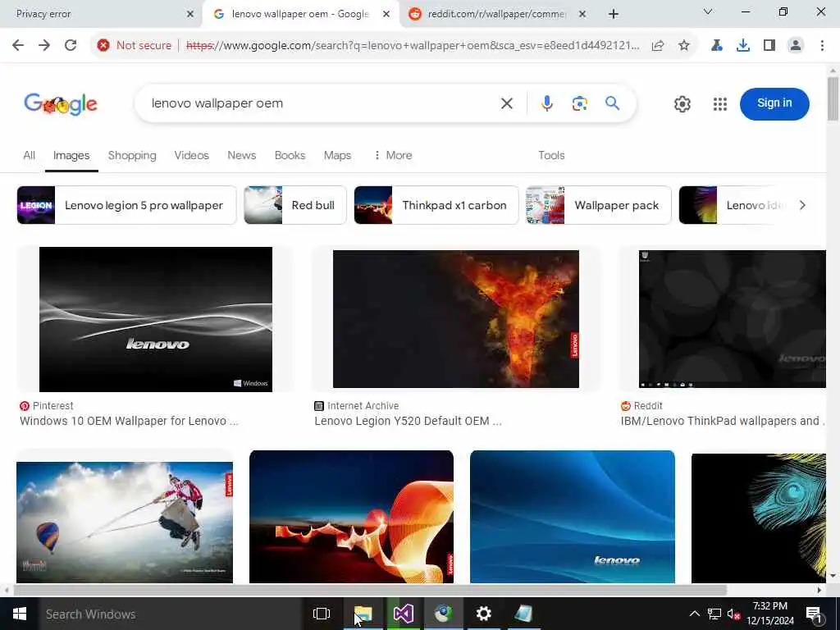The image size is (840, 630).
Task: Select the Red bull suggestion chip
Action: point(295,205)
